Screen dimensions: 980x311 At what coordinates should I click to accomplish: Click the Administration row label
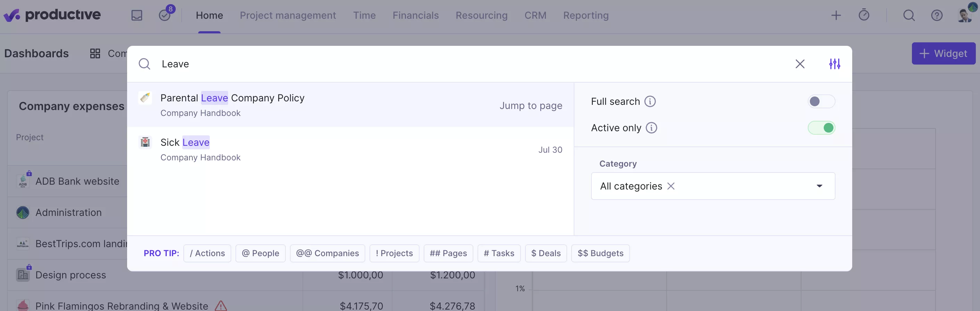tap(68, 212)
